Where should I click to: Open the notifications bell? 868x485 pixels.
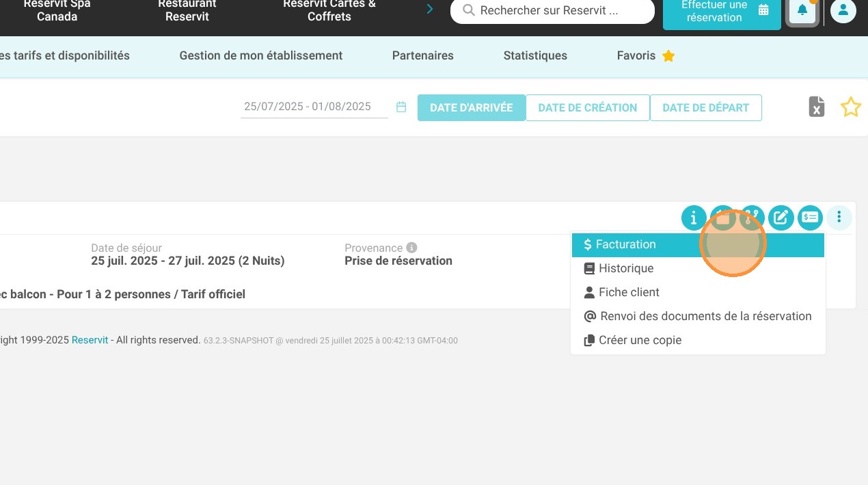[802, 10]
